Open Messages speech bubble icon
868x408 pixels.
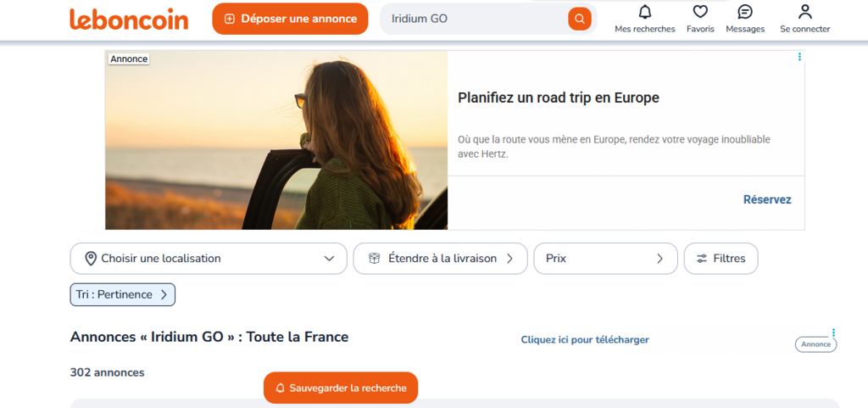[x=745, y=12]
